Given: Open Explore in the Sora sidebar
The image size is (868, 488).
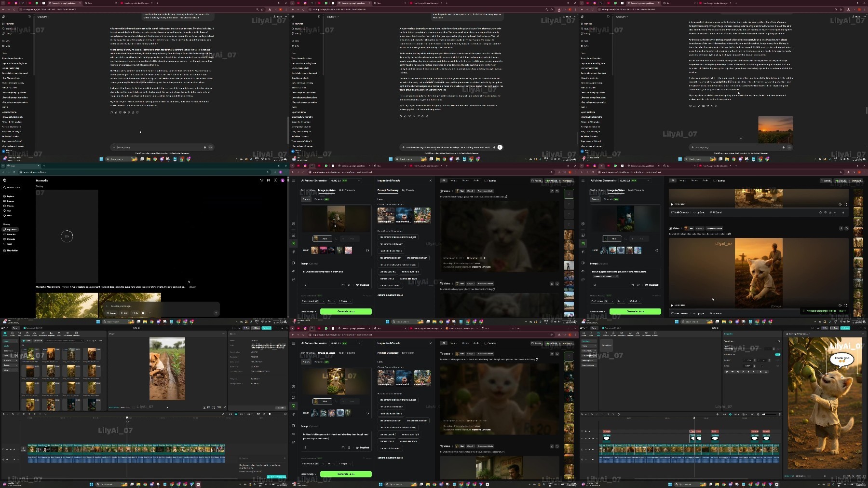Looking at the screenshot, I should [9, 196].
